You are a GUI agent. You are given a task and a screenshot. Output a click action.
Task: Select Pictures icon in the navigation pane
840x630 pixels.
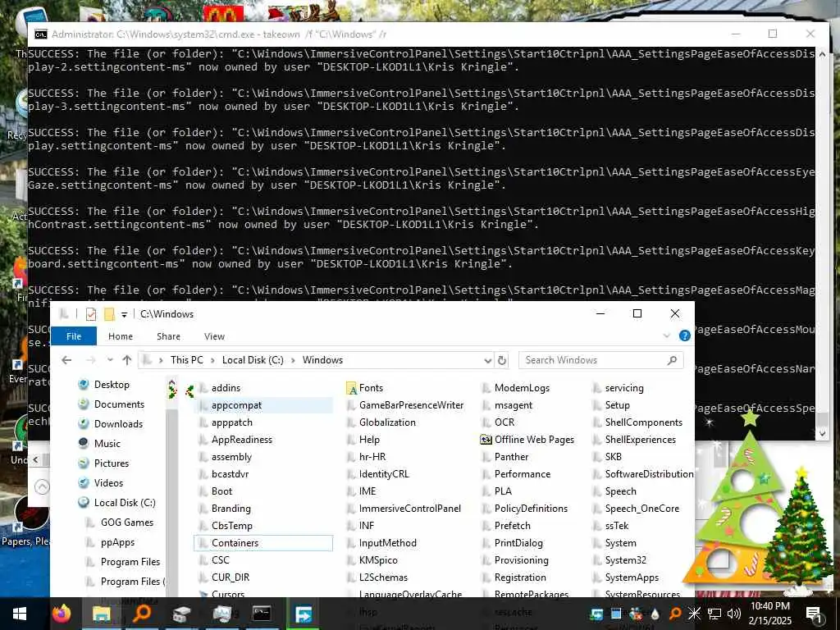[x=84, y=463]
